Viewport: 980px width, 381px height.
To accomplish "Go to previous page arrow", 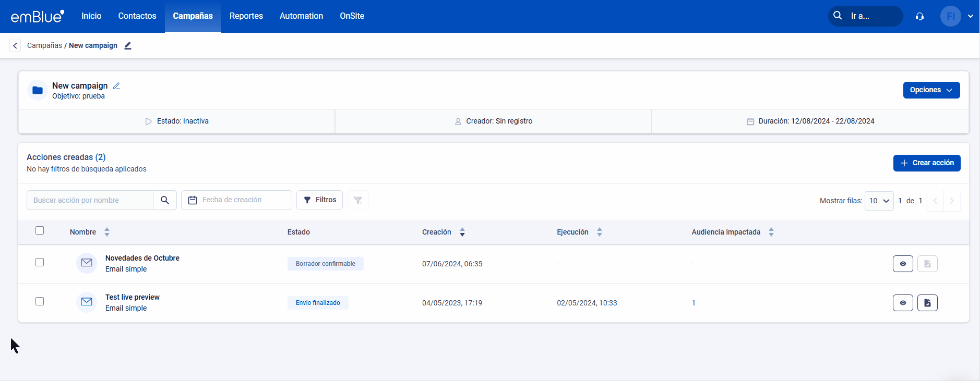I will pyautogui.click(x=935, y=201).
